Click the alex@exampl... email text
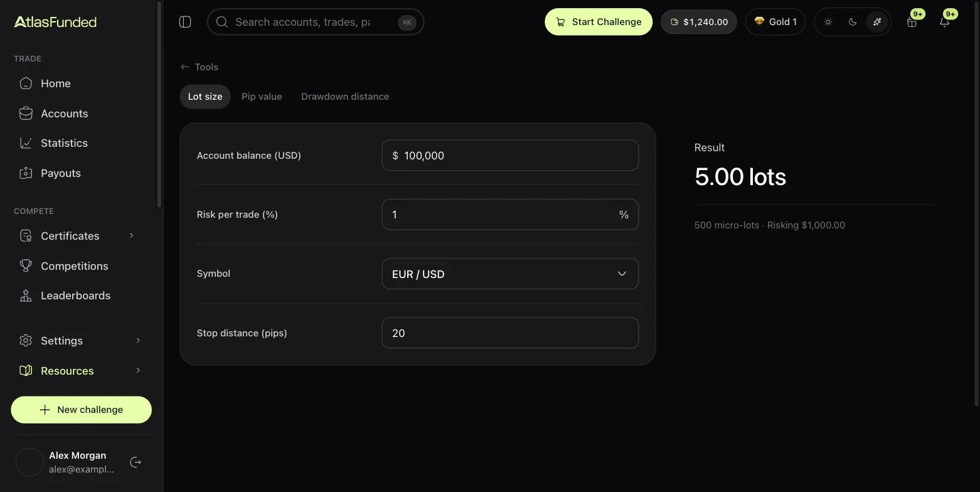 82,469
